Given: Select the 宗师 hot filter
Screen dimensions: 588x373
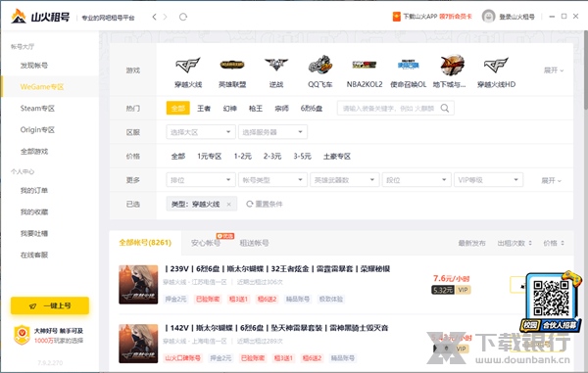Looking at the screenshot, I should (x=281, y=109).
